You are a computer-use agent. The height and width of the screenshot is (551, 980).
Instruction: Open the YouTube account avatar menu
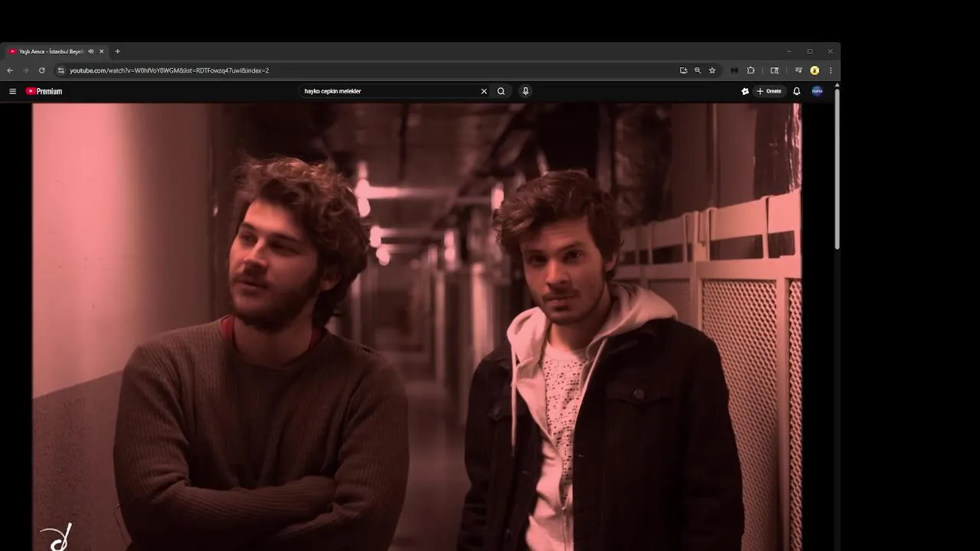click(x=817, y=91)
